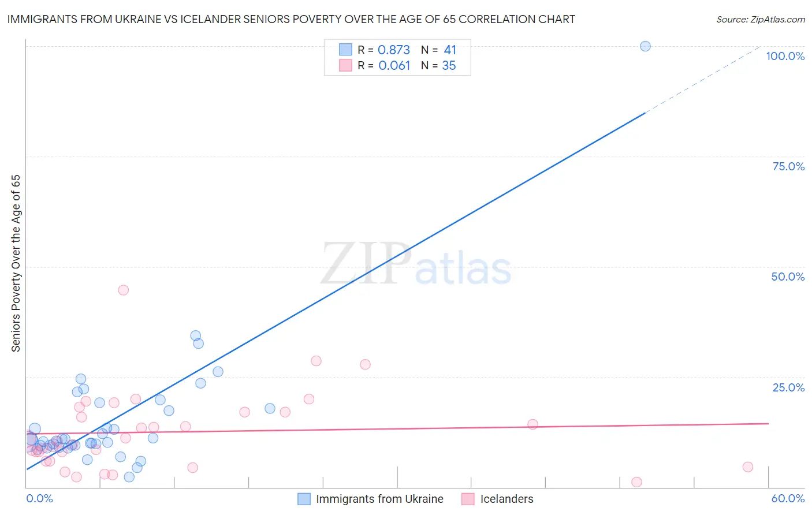Click the chart title text

pos(291,19)
